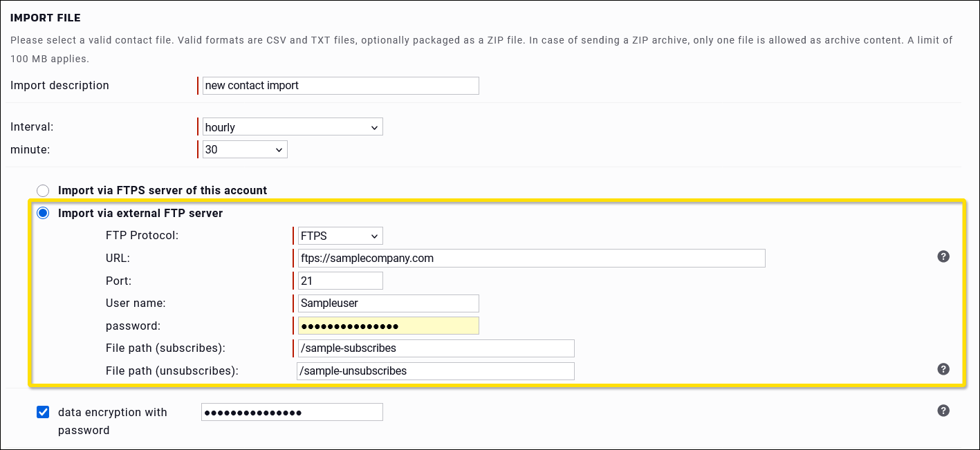Image resolution: width=980 pixels, height=450 pixels.
Task: Select Import via FTPS server of this account
Action: [44, 190]
